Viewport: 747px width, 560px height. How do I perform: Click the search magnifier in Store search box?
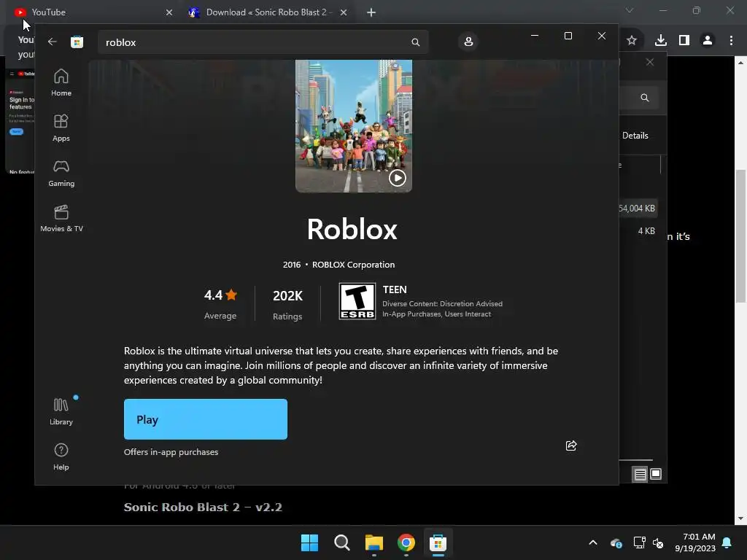pyautogui.click(x=415, y=42)
